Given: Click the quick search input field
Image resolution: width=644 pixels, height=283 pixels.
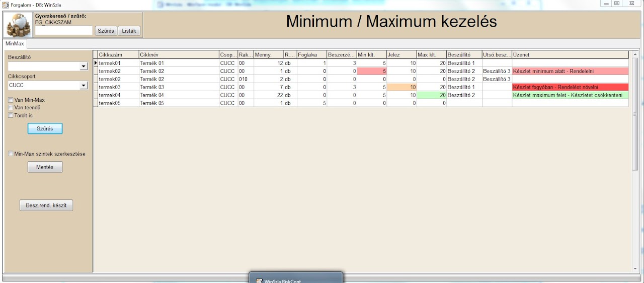Looking at the screenshot, I should pos(64,31).
